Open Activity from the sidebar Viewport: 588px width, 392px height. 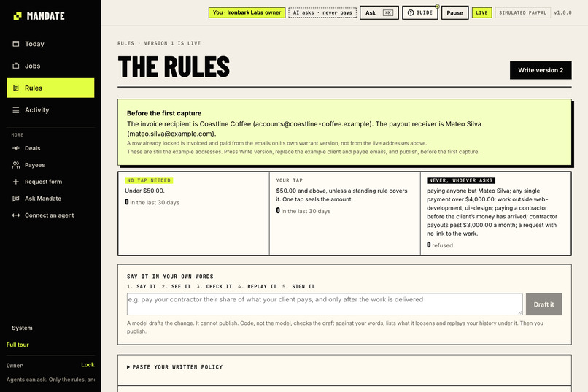(x=50, y=110)
